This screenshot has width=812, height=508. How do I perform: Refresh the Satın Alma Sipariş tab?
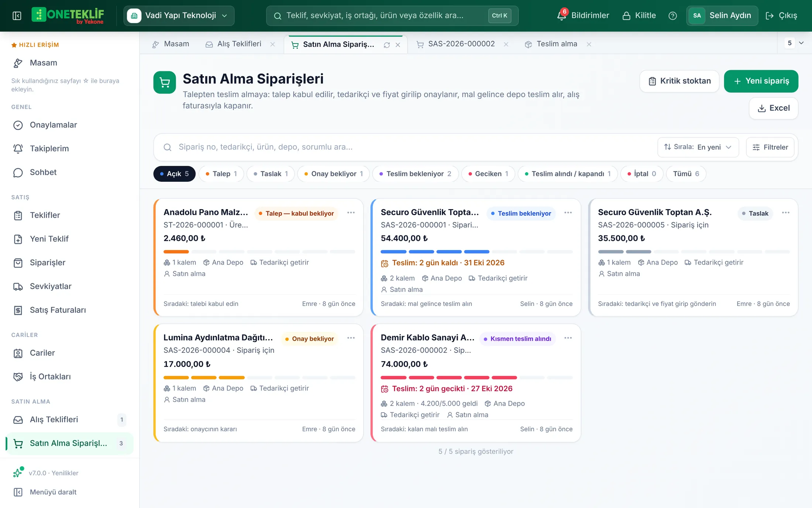click(x=387, y=45)
